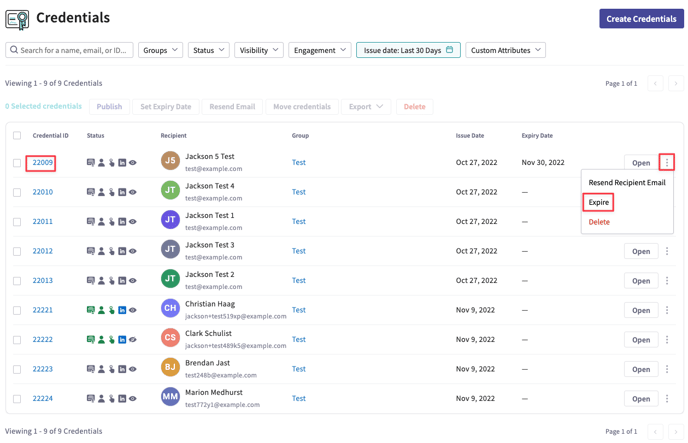The image size is (688, 443).
Task: Click the JS avatar for Jackson 5 Test
Action: tap(170, 162)
